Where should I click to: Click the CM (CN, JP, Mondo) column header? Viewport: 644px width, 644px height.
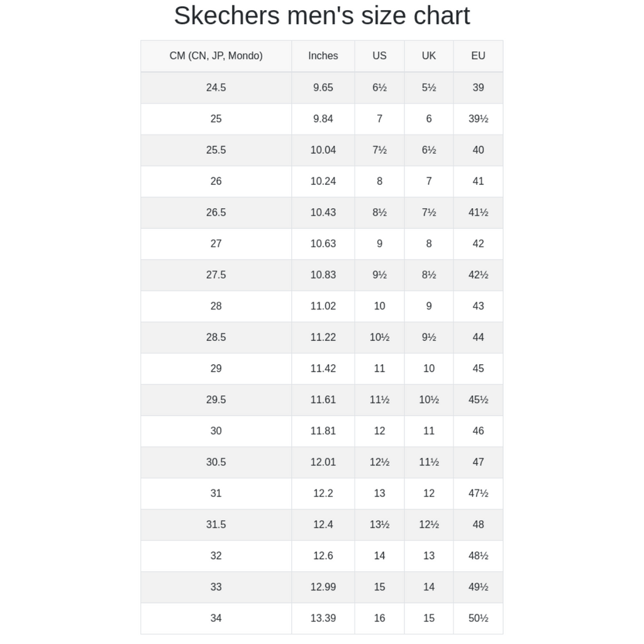(216, 56)
